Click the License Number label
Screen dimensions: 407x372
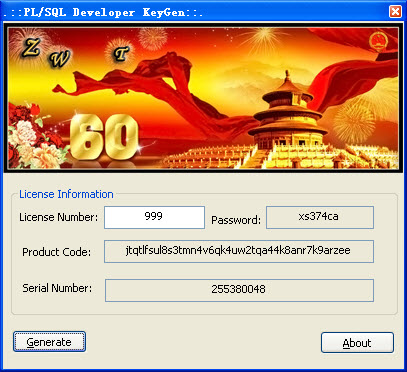tap(59, 217)
